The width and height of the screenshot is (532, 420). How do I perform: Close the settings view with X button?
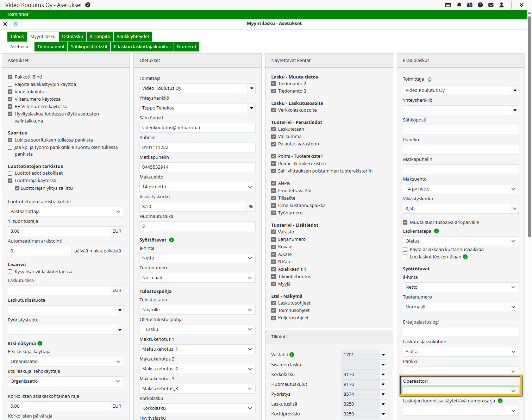[x=5, y=24]
